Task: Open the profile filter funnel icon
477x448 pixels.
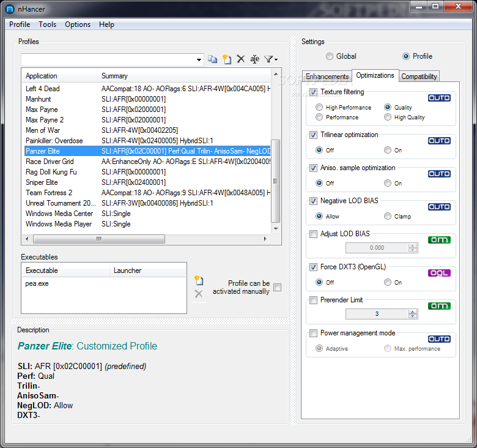Action: click(x=271, y=59)
